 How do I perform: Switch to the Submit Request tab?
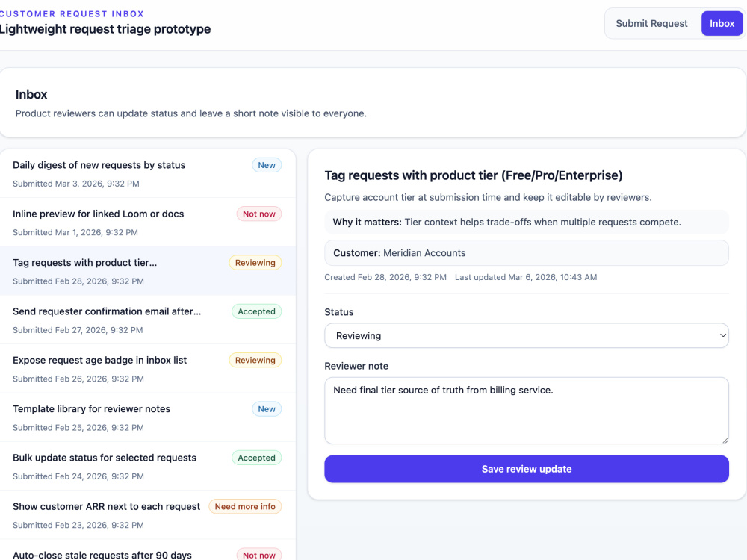[651, 23]
